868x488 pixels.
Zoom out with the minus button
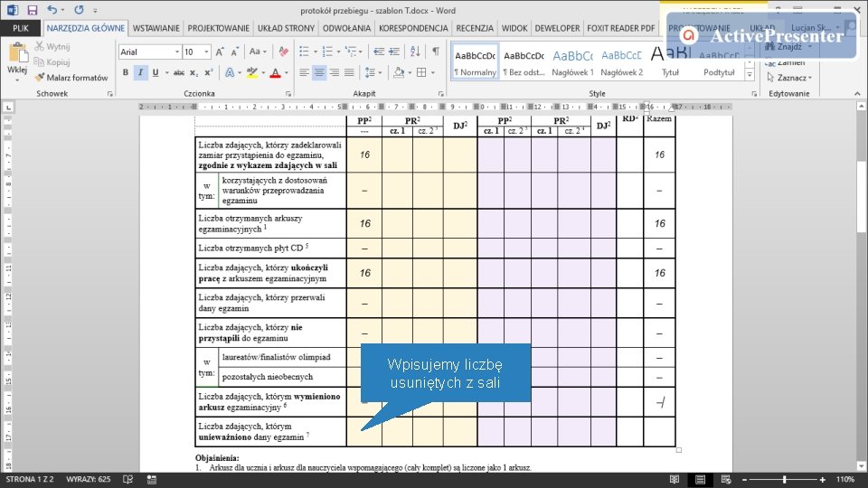[x=744, y=479]
